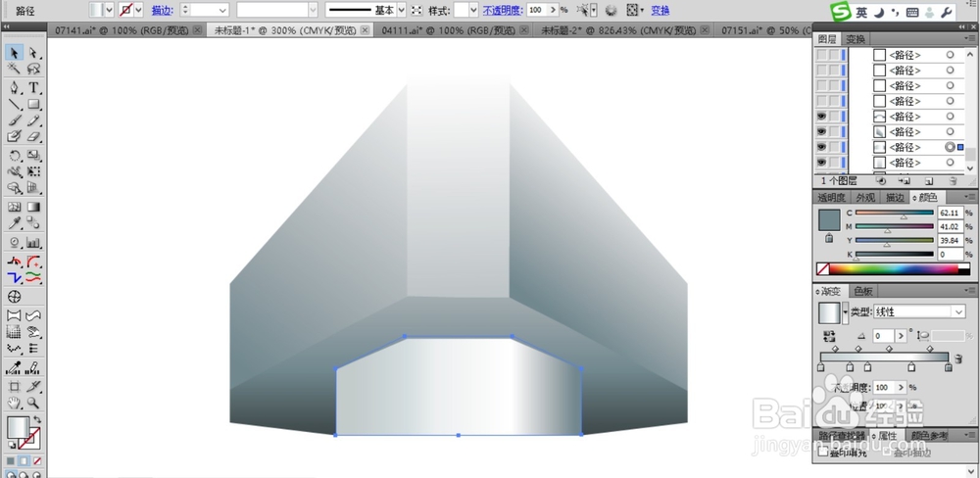The width and height of the screenshot is (980, 478).
Task: Delete the selected gradient stop trash icon
Action: 958,358
